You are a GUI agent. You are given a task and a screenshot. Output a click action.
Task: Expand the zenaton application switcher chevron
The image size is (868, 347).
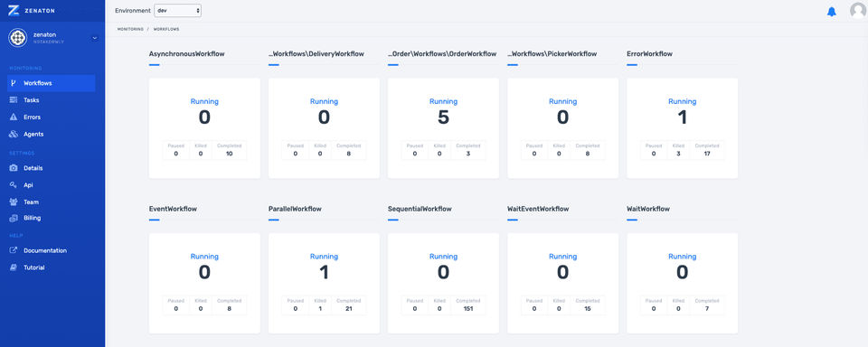tap(94, 38)
